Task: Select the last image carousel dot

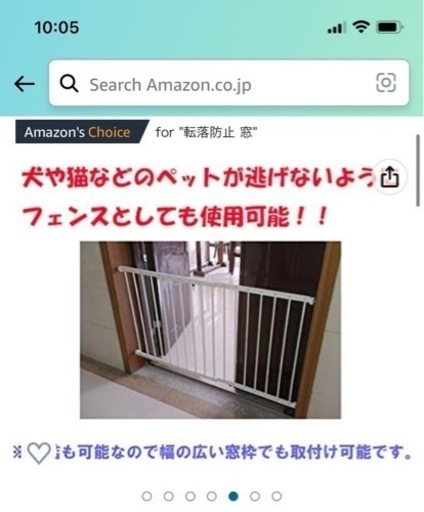Action: [x=277, y=496]
